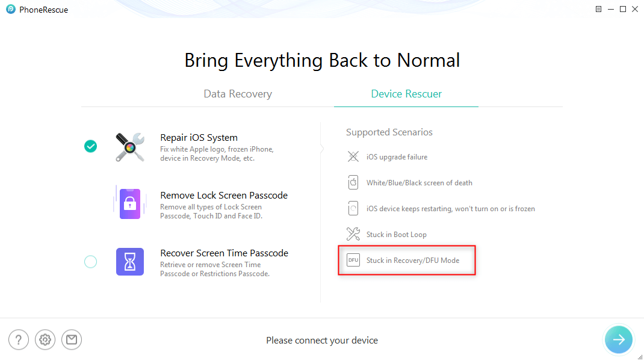Click the Stuck in Boot Loop icon
Viewport: 644px width, 361px height.
(353, 234)
